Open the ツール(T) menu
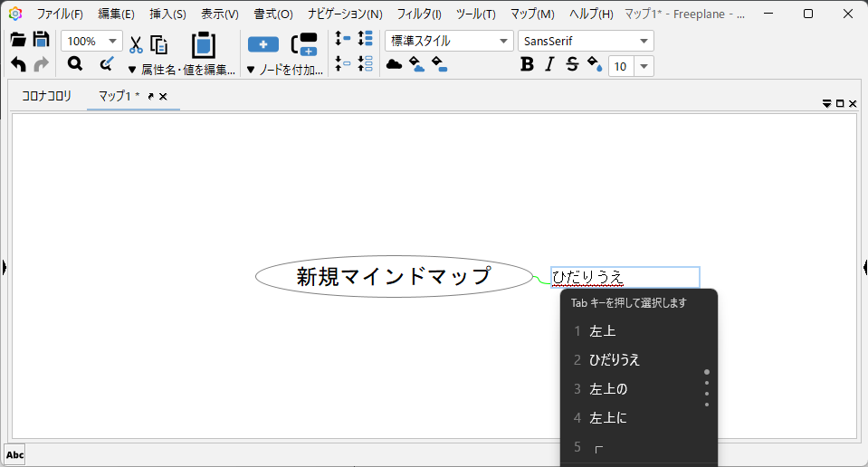The width and height of the screenshot is (868, 467). pyautogui.click(x=475, y=14)
